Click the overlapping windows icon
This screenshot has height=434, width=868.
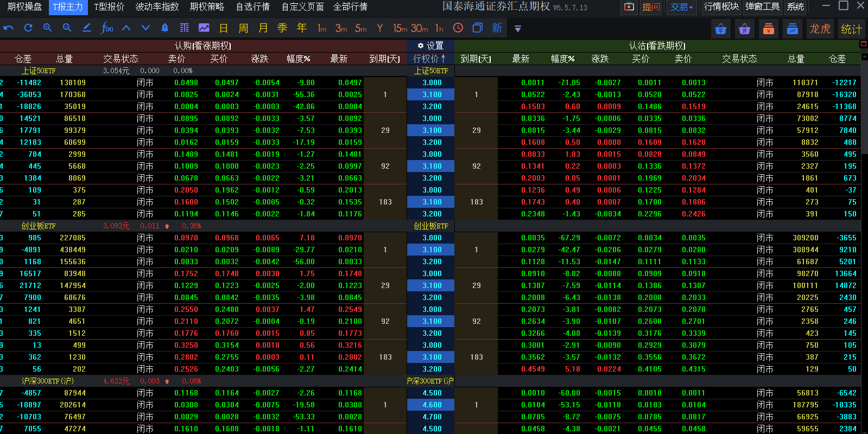click(x=478, y=28)
